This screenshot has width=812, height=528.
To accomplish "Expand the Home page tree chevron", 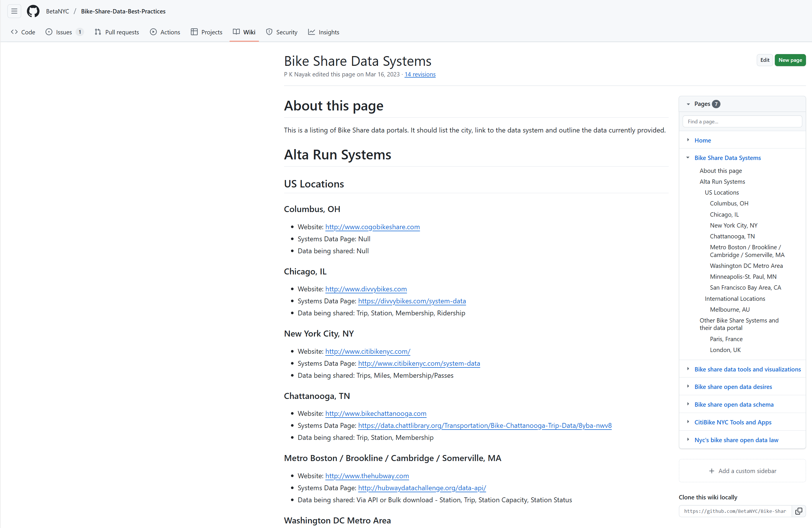I will tap(688, 140).
